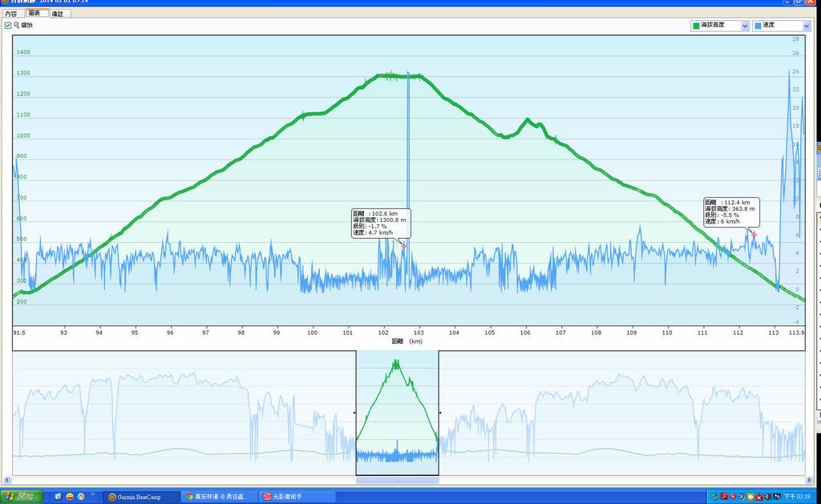This screenshot has width=821, height=504.
Task: Click the 112.4 km data point marker
Action: pyautogui.click(x=754, y=235)
